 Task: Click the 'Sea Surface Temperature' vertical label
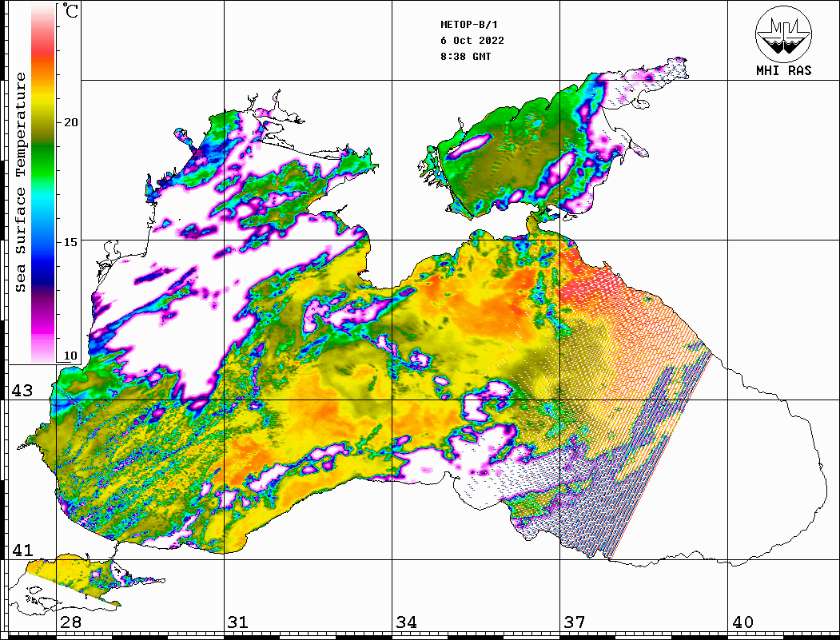point(20,182)
